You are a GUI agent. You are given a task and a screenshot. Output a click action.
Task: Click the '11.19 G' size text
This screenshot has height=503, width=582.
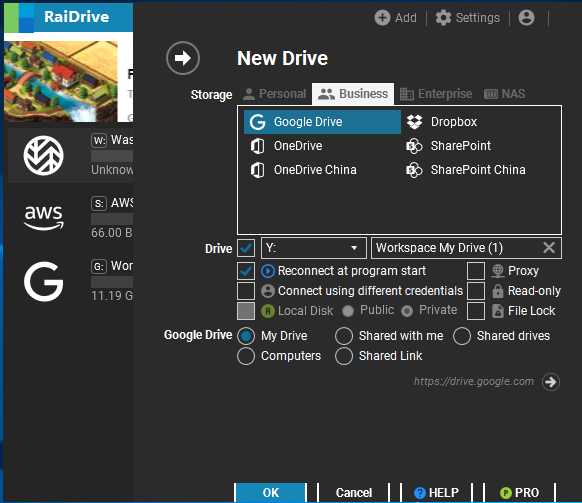click(112, 296)
